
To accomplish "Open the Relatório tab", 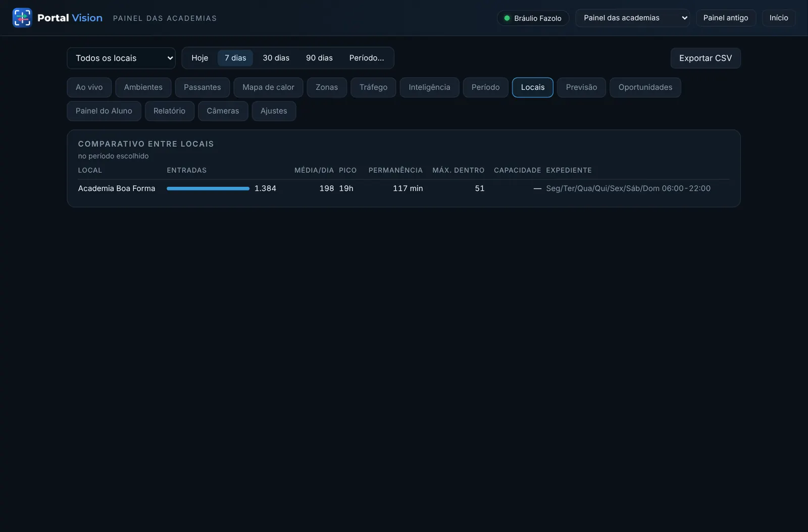I will tap(169, 111).
